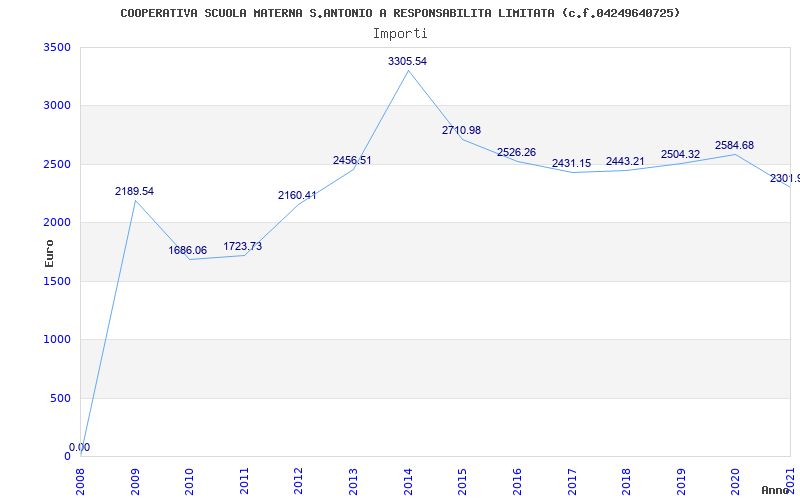This screenshot has width=800, height=500.
Task: Click the data label 2189.54
Action: 134,191
